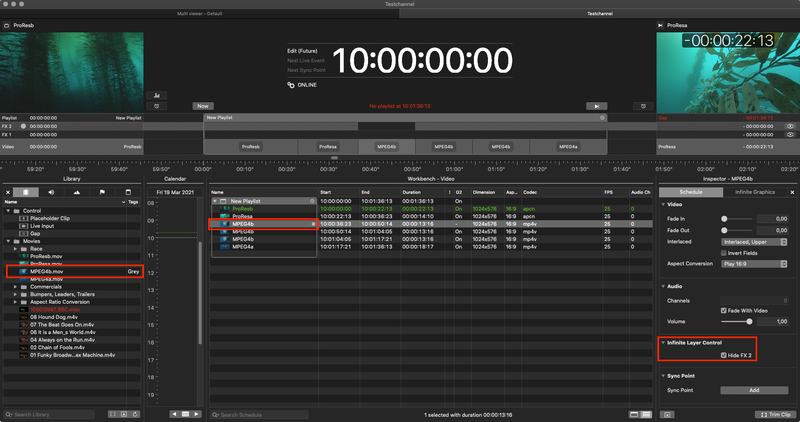Image resolution: width=800 pixels, height=422 pixels.
Task: Click the icon at the inspector's bottom left
Action: tap(667, 414)
